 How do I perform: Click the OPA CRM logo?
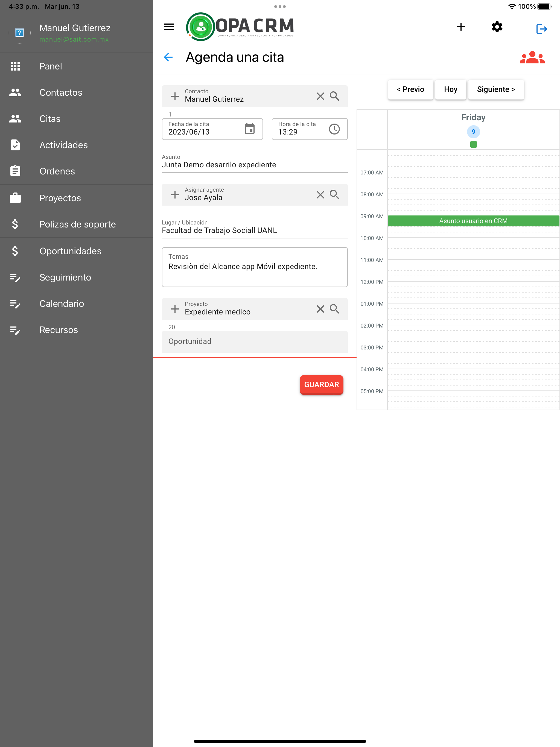(240, 27)
